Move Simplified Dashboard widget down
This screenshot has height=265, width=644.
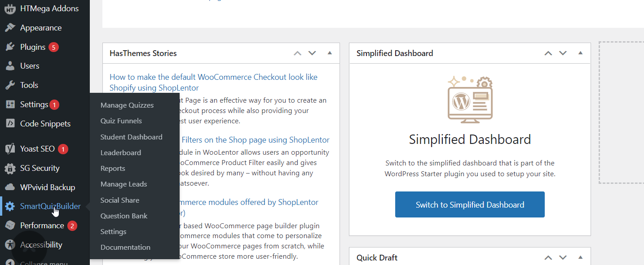(563, 53)
